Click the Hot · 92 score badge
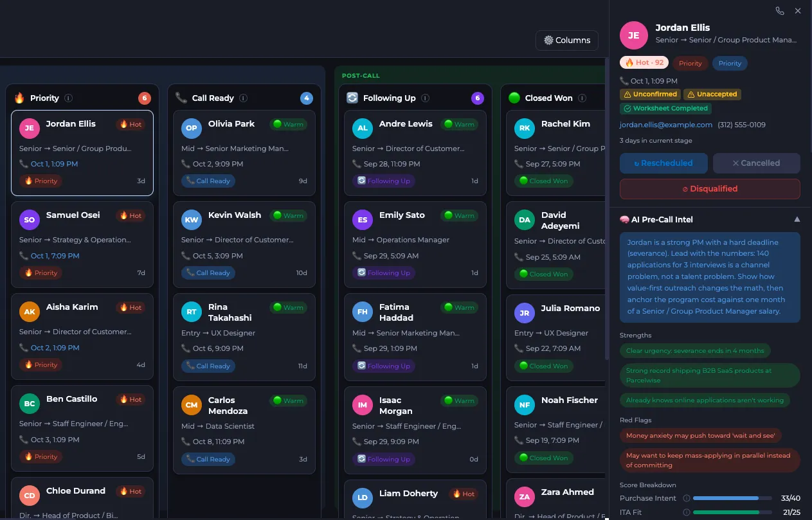This screenshot has width=812, height=520. pos(644,63)
